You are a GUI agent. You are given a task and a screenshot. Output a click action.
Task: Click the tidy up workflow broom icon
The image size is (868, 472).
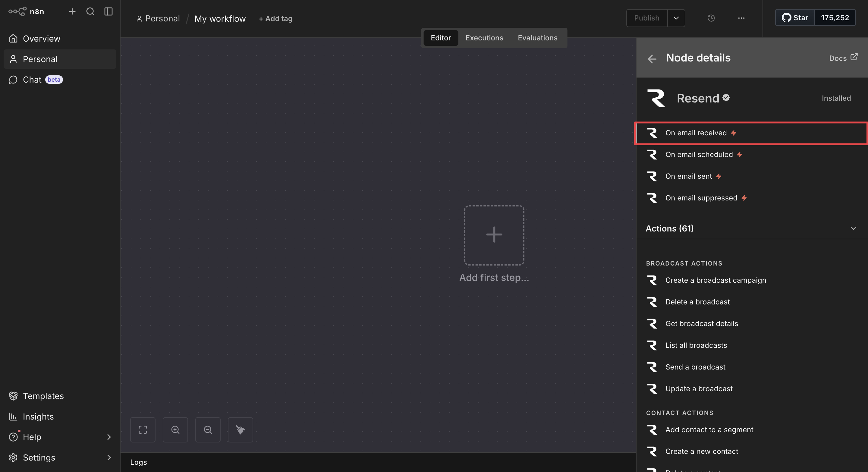click(x=240, y=430)
